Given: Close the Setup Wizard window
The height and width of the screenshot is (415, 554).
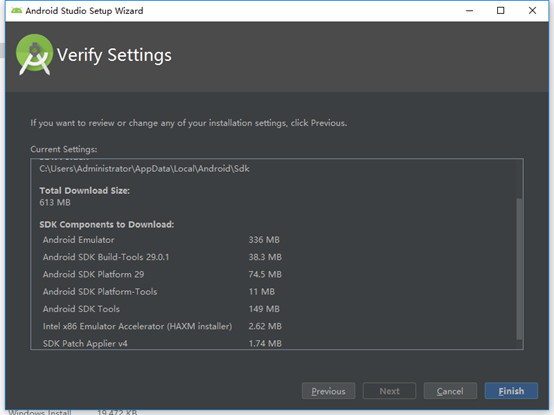Looking at the screenshot, I should tap(532, 11).
